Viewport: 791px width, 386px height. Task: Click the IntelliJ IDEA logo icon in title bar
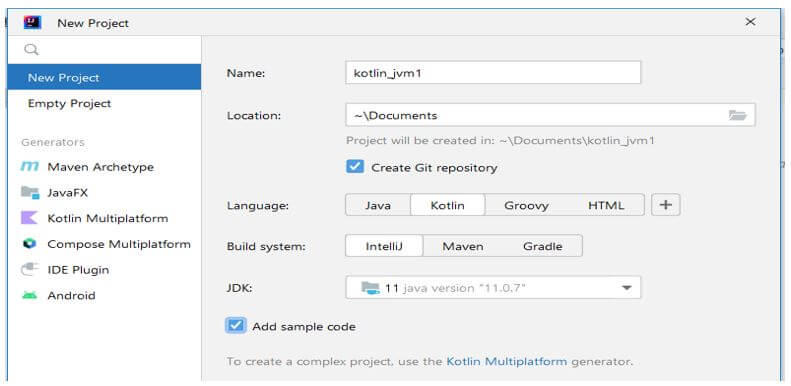click(32, 23)
